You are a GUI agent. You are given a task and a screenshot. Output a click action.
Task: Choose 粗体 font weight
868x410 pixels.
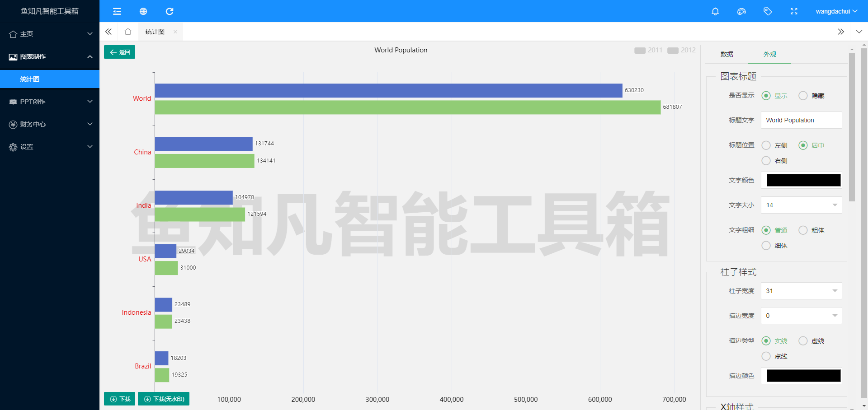click(x=811, y=230)
